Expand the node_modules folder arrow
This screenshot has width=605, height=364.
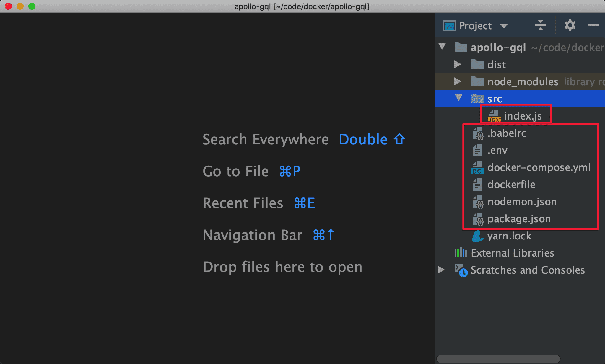(458, 81)
